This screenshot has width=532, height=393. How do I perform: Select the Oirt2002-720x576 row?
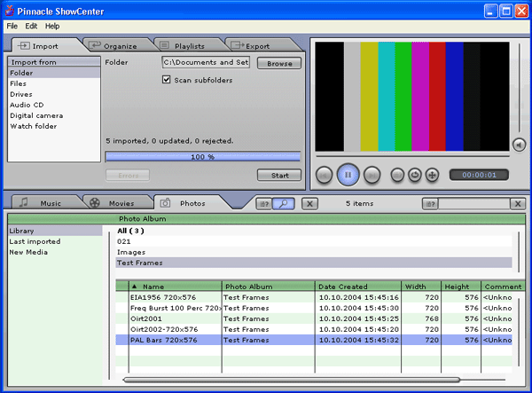tap(314, 329)
